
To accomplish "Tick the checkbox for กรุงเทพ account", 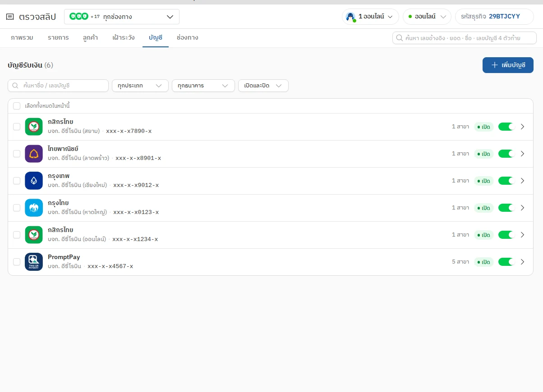I will coord(17,181).
